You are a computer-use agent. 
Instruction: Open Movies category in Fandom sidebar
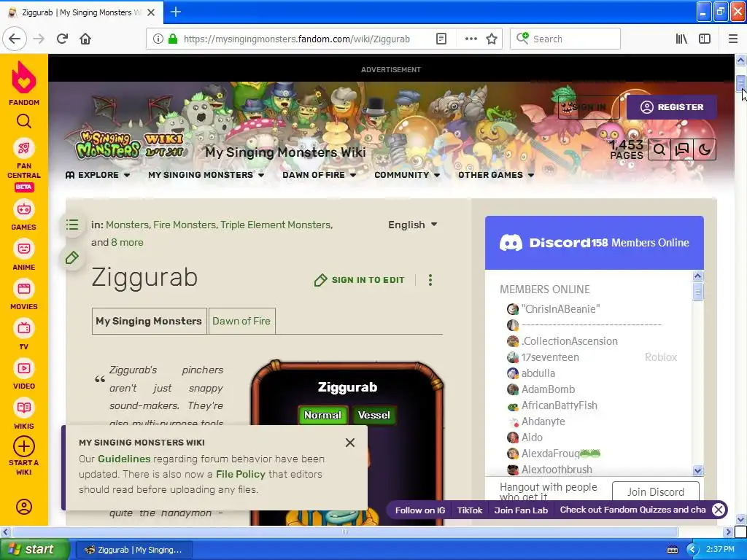click(x=24, y=296)
